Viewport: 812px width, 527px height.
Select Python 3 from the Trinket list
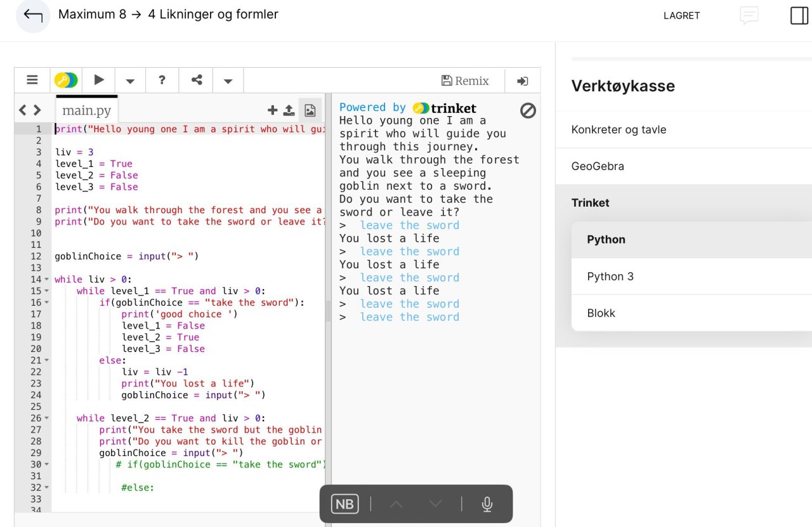pos(610,277)
